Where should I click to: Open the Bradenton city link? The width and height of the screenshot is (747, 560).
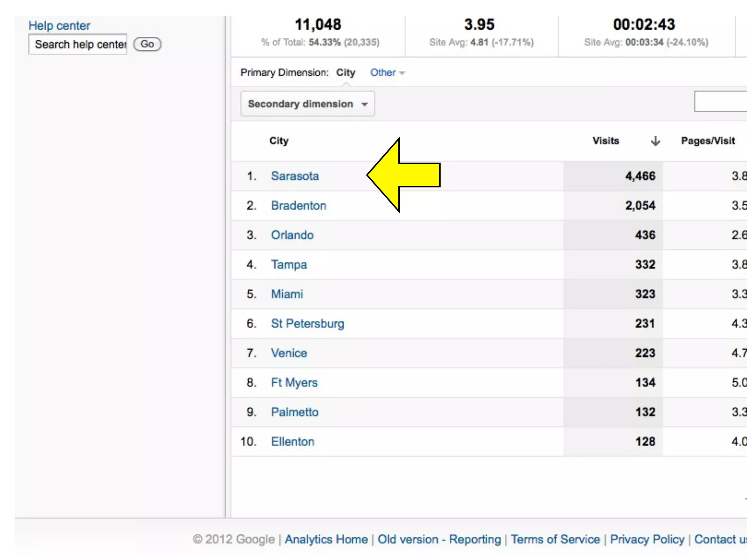(x=298, y=206)
